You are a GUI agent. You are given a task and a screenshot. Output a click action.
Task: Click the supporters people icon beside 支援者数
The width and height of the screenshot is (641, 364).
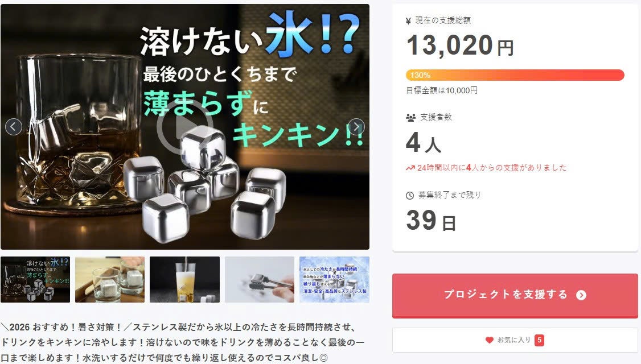pos(410,118)
